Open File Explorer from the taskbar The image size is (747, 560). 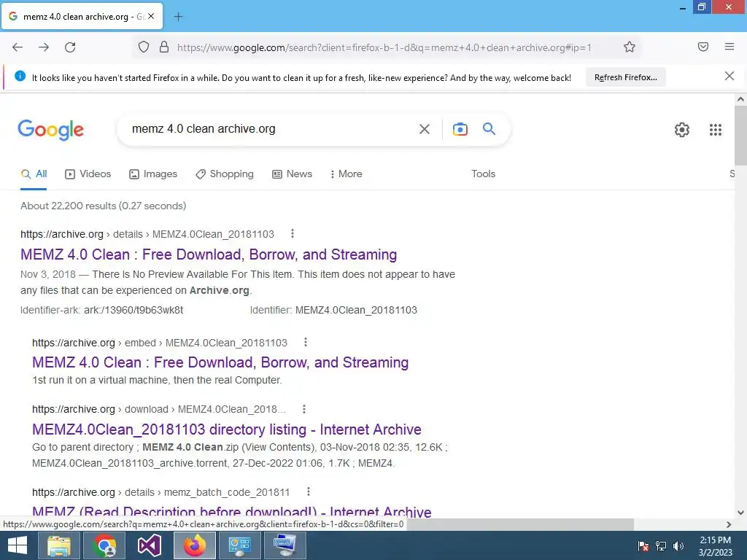pyautogui.click(x=58, y=545)
